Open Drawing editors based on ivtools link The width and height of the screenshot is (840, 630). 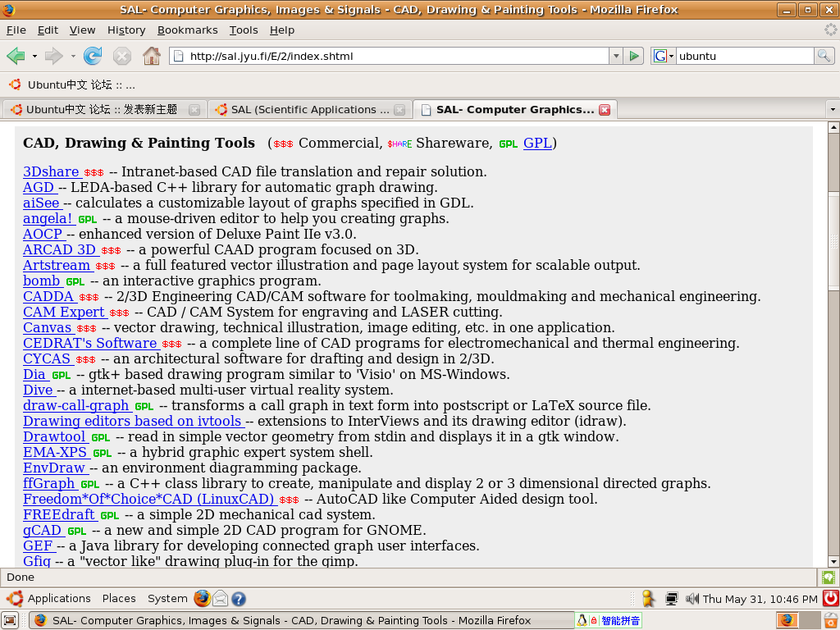point(132,421)
